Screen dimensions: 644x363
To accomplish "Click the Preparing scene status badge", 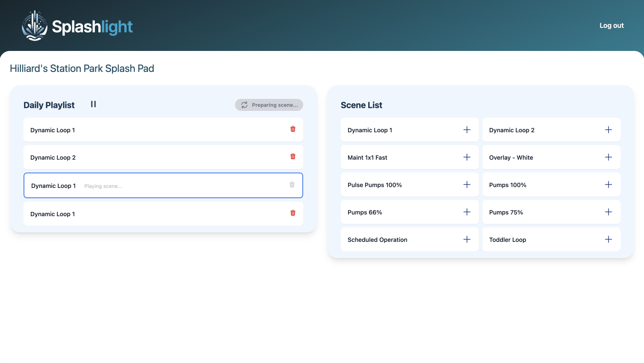I will click(269, 105).
